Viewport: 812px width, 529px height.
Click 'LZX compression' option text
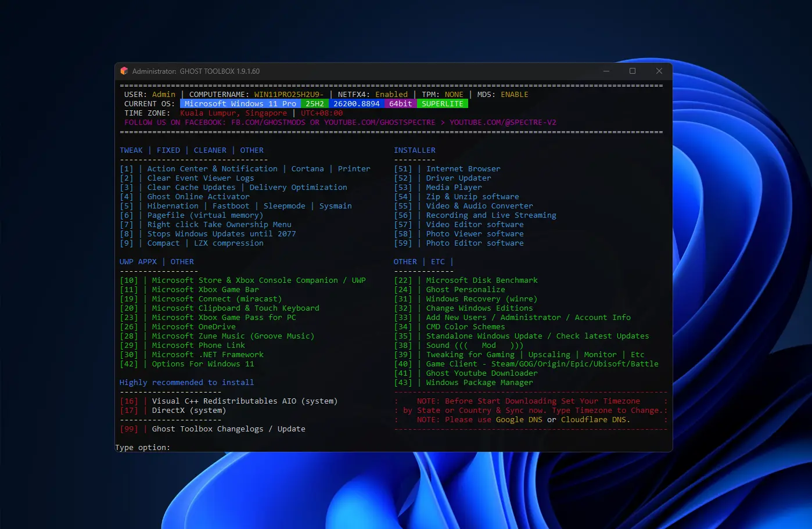(229, 243)
